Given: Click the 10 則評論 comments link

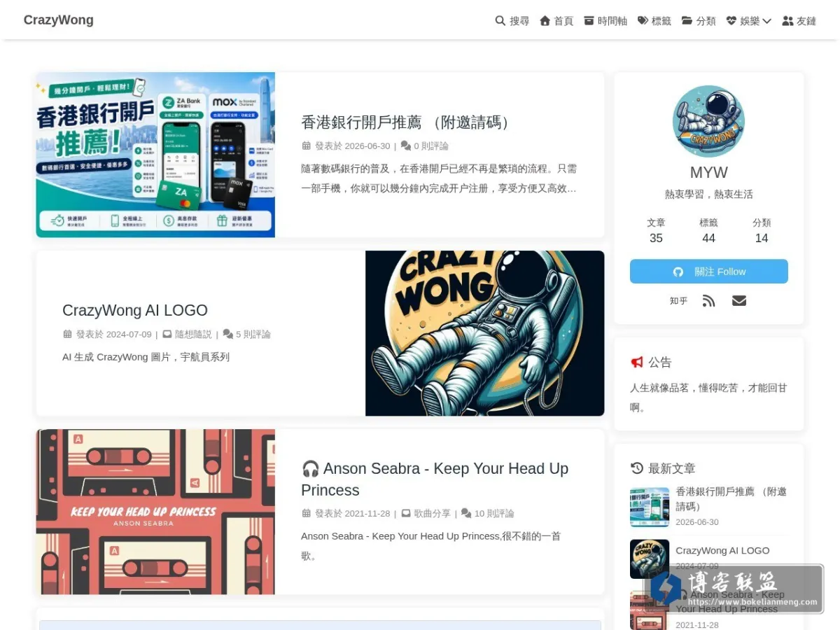Looking at the screenshot, I should (x=494, y=514).
